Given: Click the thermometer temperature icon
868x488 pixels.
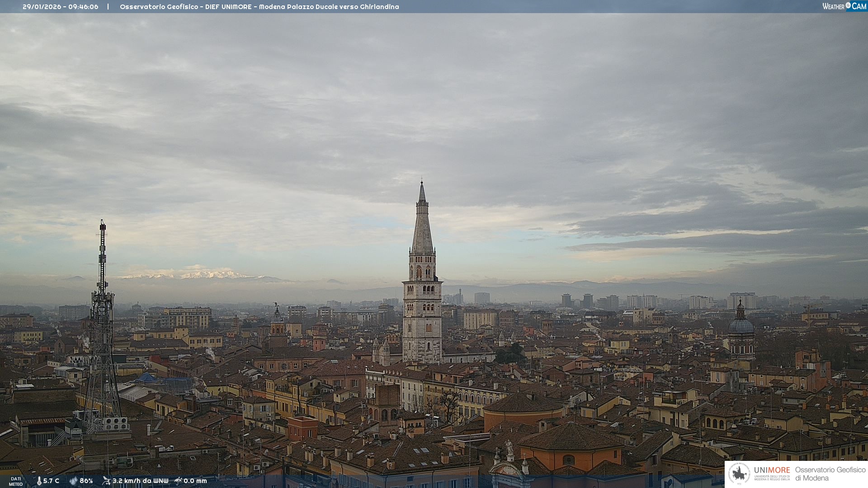Looking at the screenshot, I should click(39, 481).
